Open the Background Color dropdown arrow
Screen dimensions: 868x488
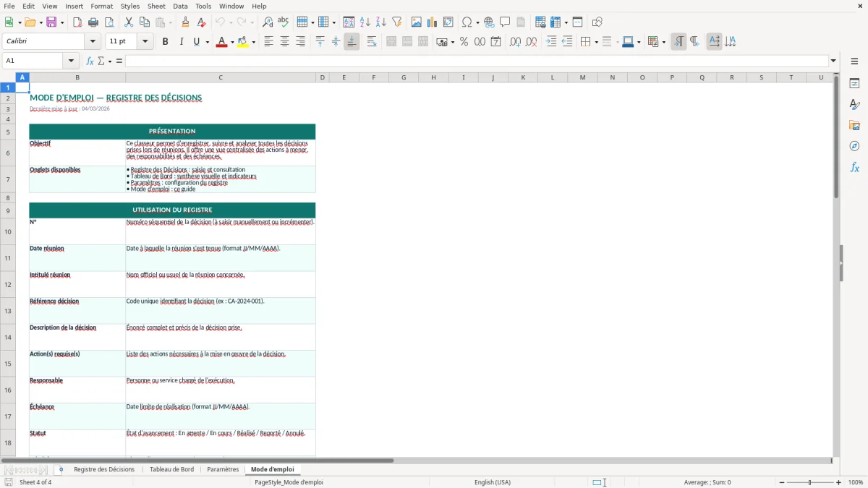pyautogui.click(x=253, y=42)
